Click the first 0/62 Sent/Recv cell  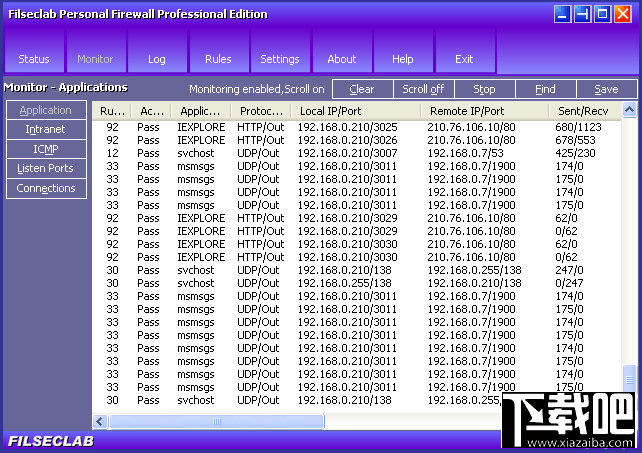coord(566,231)
